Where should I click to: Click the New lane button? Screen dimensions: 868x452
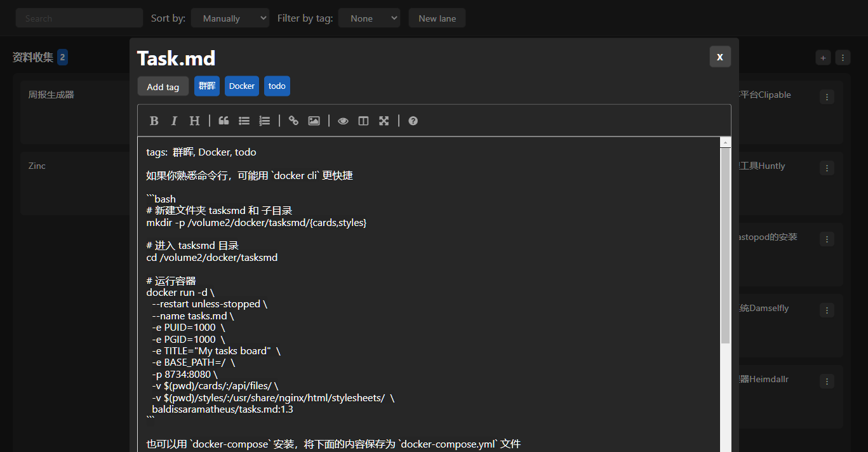[x=437, y=18]
